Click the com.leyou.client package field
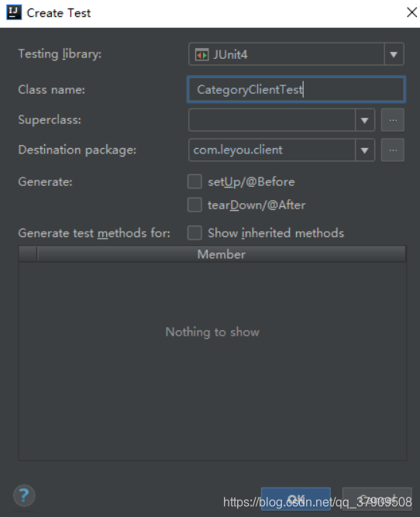The height and width of the screenshot is (517, 420). coord(272,150)
